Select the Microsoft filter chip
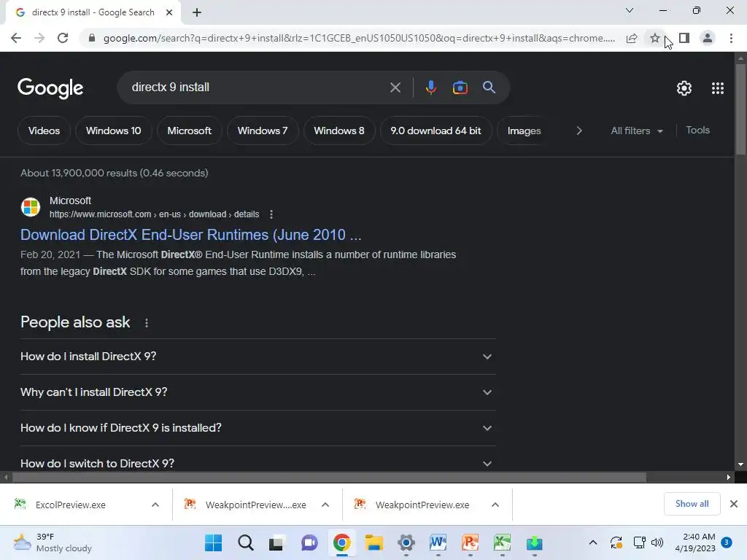 tap(189, 131)
